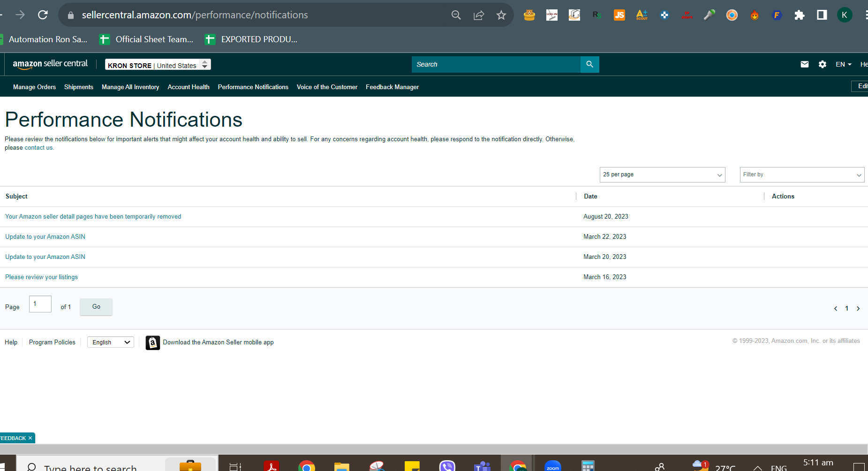868x471 pixels.
Task: Click the Seller Central search magnifier button
Action: point(590,64)
